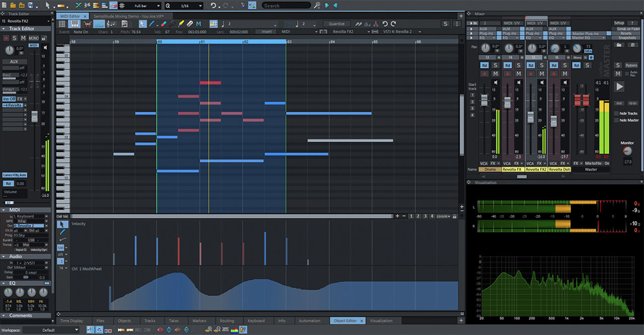Expand the Comments section in Track Editor
644x335 pixels.
26,315
